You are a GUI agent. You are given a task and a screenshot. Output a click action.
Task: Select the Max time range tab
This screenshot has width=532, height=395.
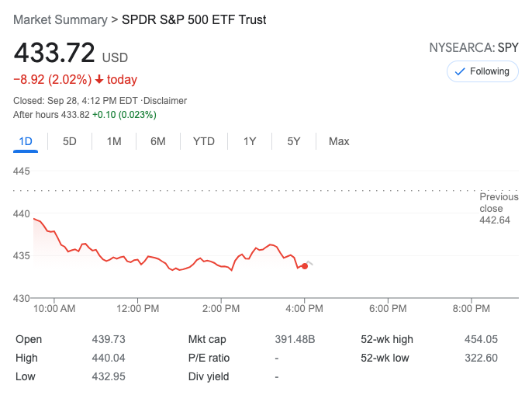339,141
